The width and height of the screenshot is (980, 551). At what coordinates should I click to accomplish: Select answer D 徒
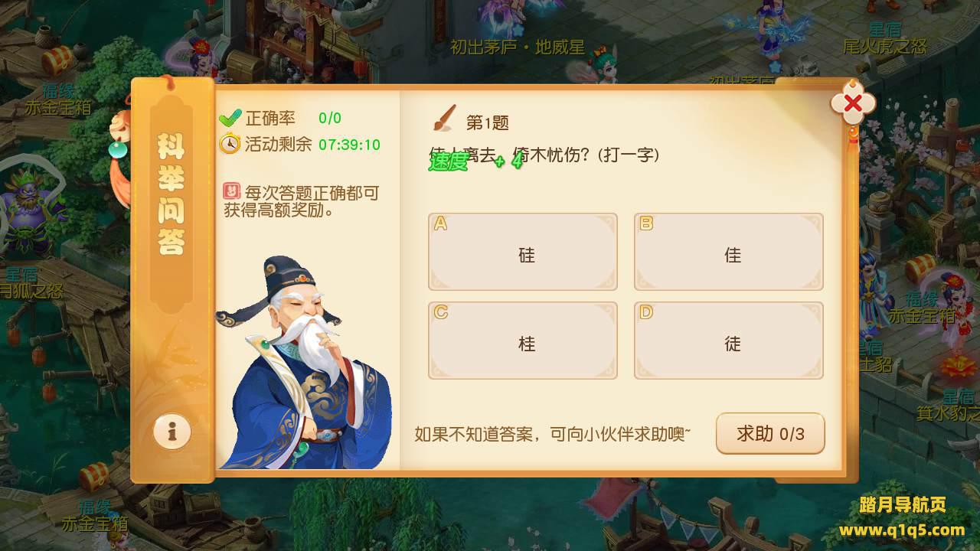point(729,341)
